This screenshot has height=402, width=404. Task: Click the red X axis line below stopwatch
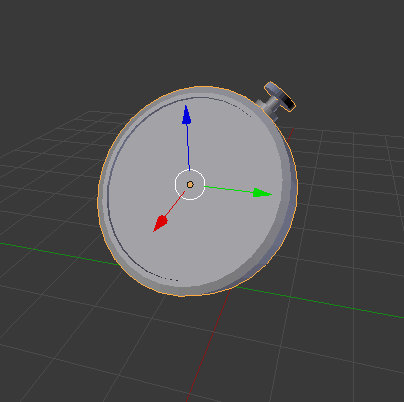(x=207, y=347)
